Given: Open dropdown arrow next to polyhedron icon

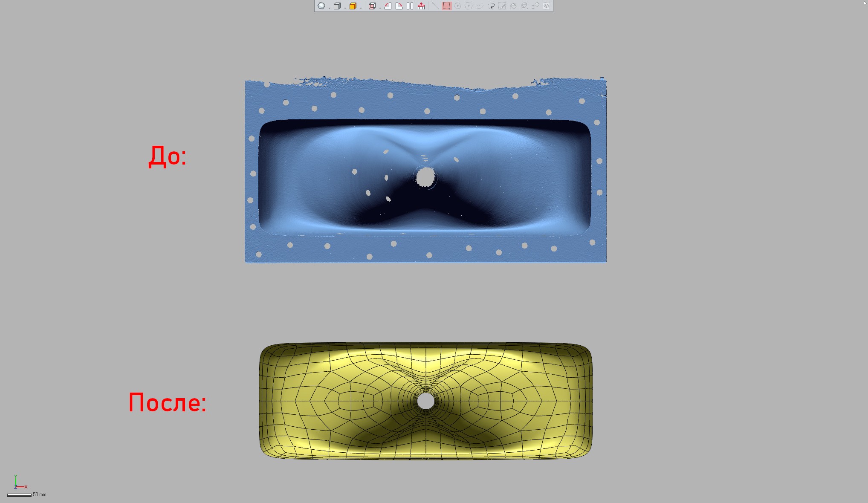Looking at the screenshot, I should point(330,8).
